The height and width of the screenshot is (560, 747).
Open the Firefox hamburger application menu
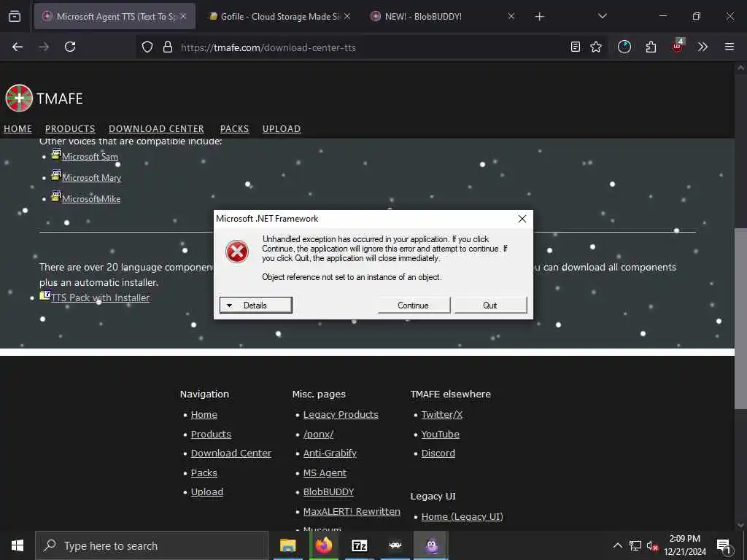[729, 47]
